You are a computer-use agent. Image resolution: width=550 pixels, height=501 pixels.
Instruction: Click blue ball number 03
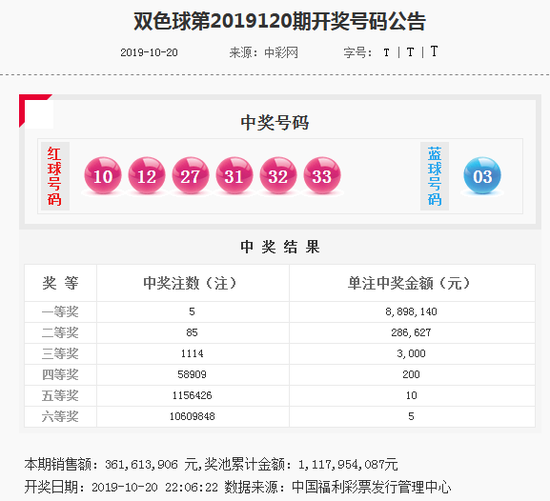tap(482, 175)
